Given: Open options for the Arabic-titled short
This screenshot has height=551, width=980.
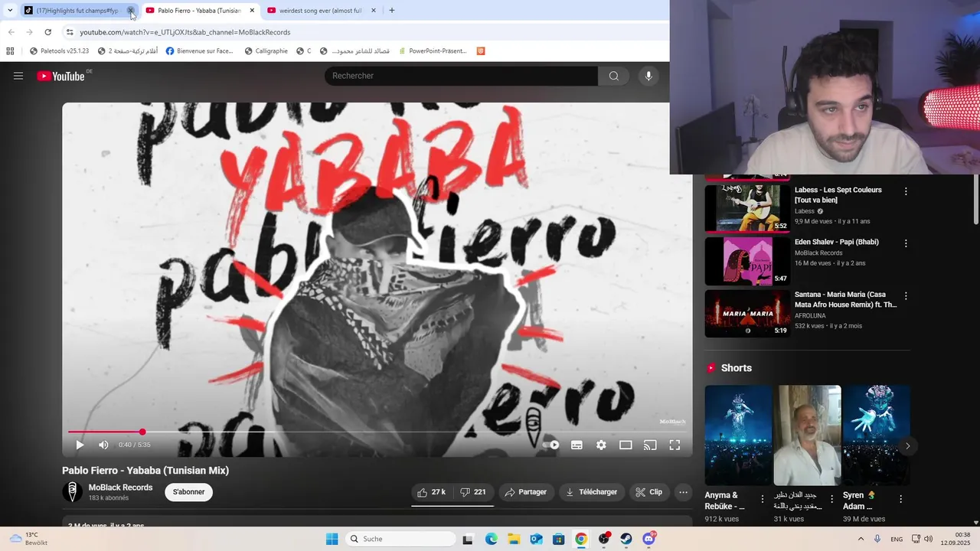Looking at the screenshot, I should tap(831, 499).
